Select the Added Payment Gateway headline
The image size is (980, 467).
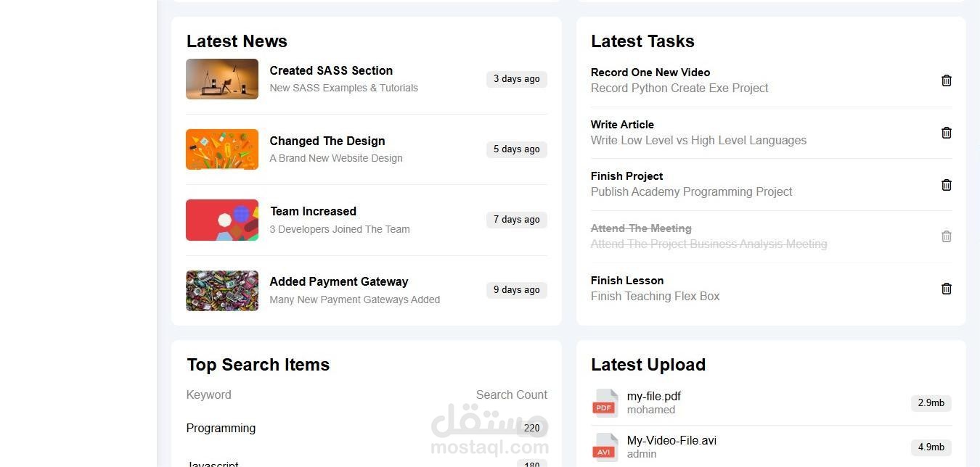pos(339,281)
